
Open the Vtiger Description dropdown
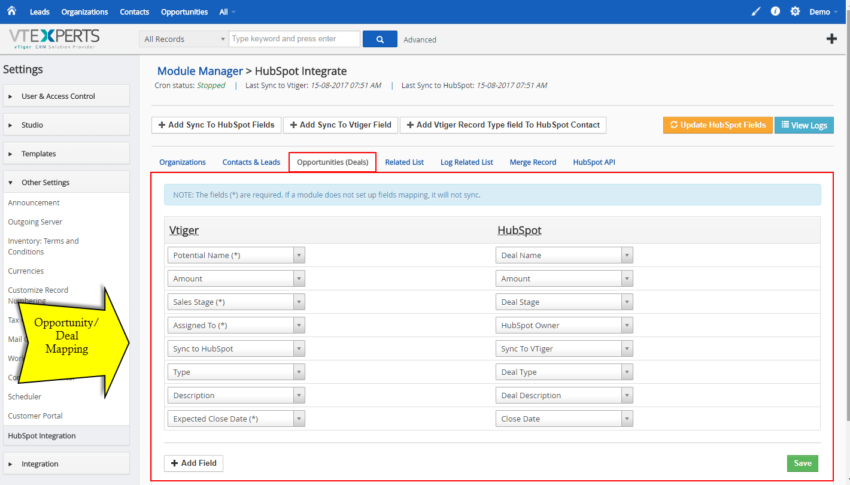[x=236, y=395]
